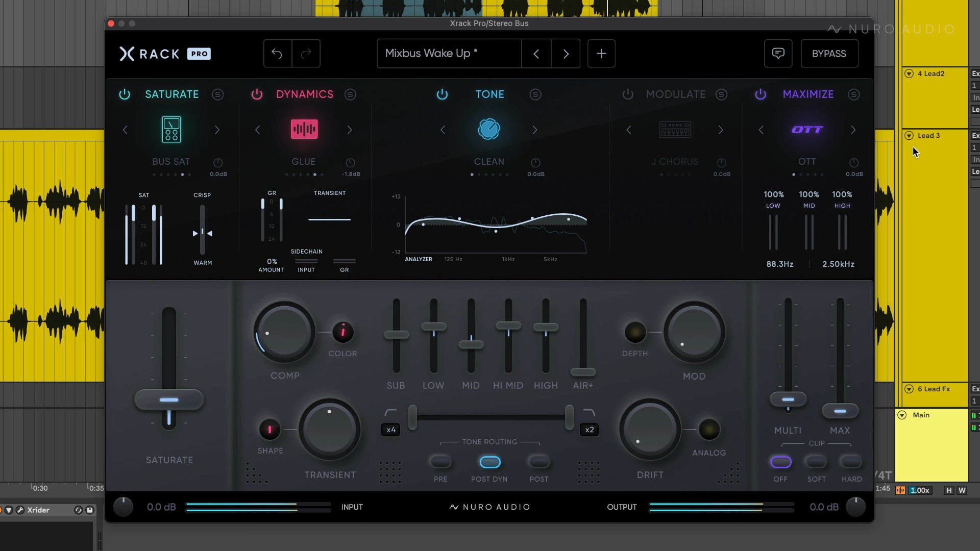Enable MODULATE section power

click(628, 94)
